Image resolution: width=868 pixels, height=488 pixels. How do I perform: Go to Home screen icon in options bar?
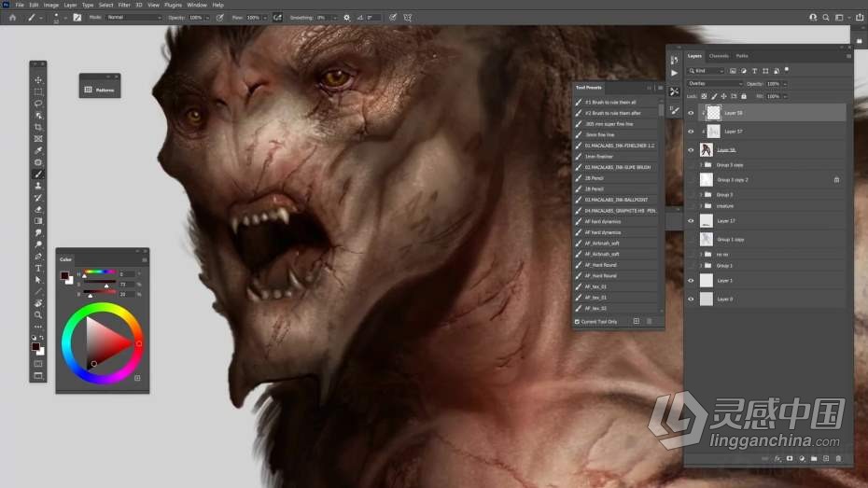pos(12,18)
